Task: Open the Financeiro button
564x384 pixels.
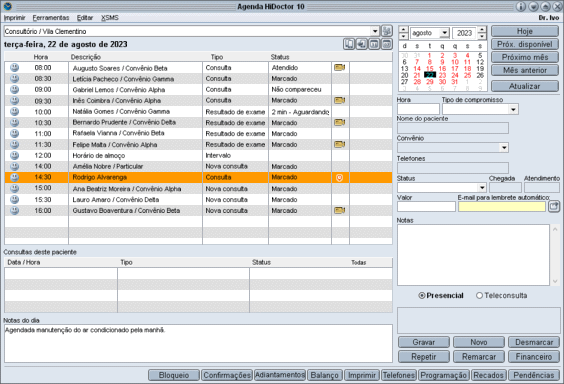Action: click(x=534, y=357)
